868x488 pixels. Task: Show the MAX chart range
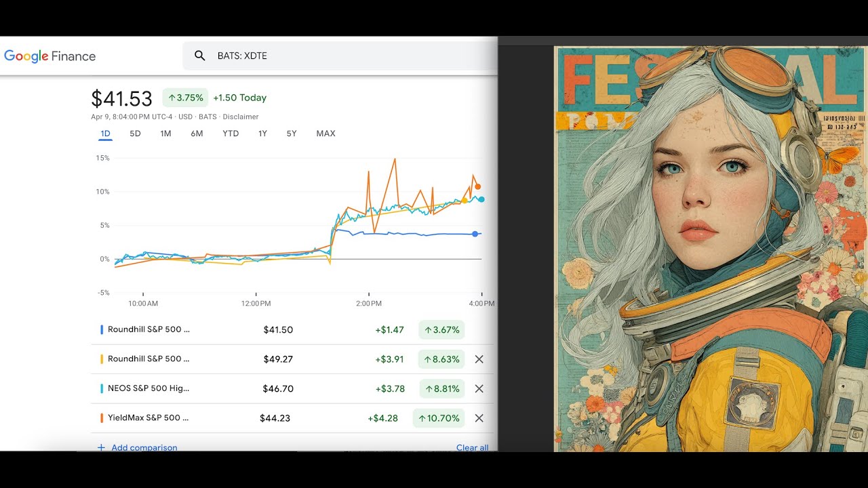click(325, 134)
